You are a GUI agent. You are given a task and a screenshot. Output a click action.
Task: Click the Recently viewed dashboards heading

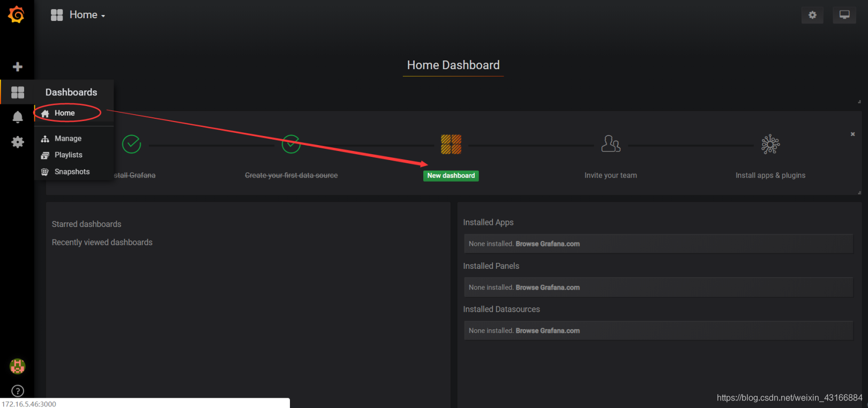pyautogui.click(x=102, y=242)
